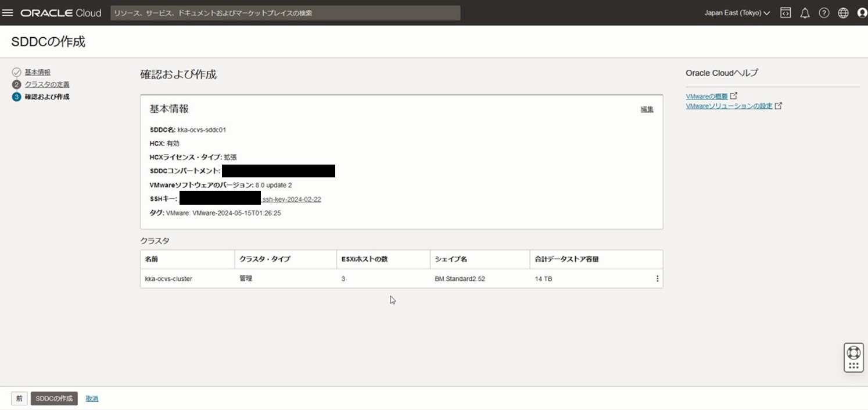
Task: Go to step 1 基本情報
Action: [37, 72]
